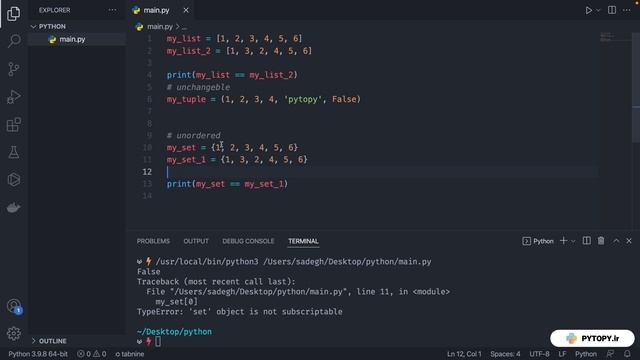Select Python language mode in status bar

(586, 354)
